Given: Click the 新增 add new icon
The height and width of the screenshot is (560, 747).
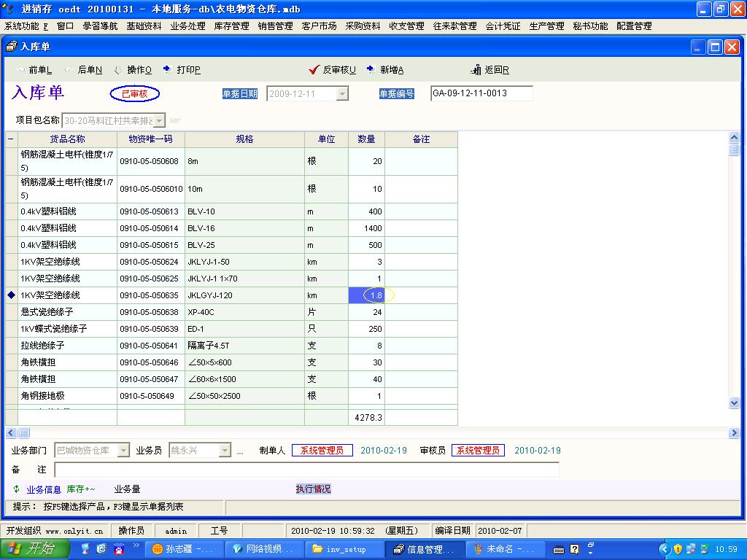Looking at the screenshot, I should pos(371,70).
